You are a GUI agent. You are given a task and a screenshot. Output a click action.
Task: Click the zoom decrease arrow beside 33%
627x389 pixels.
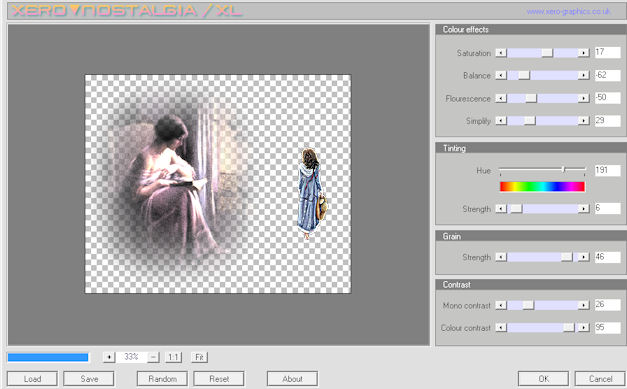click(109, 357)
